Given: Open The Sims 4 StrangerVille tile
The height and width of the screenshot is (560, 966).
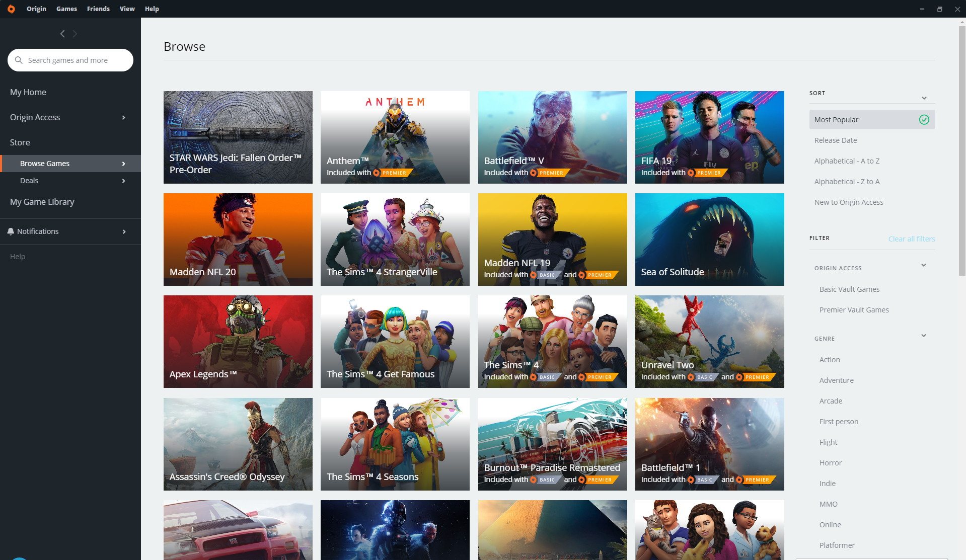Looking at the screenshot, I should [395, 239].
